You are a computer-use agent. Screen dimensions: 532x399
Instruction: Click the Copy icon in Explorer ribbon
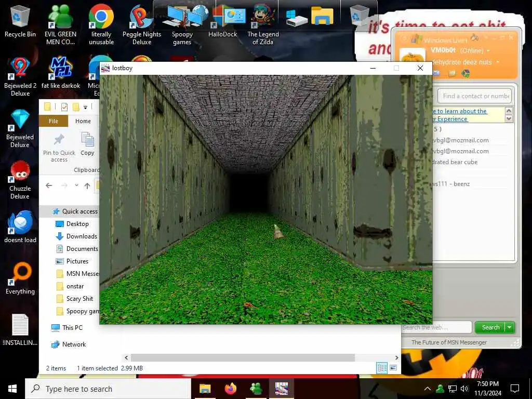click(87, 144)
